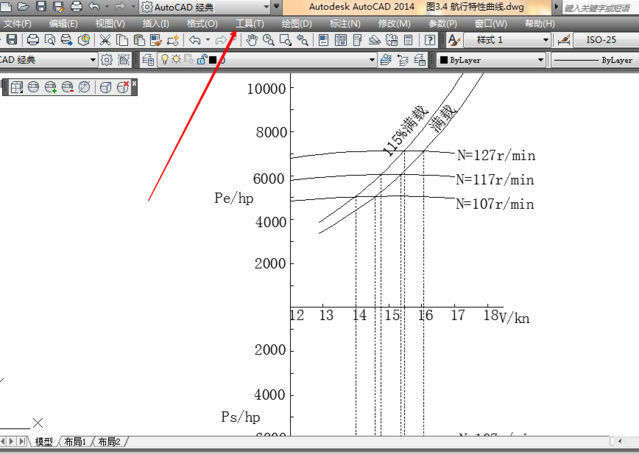Click the Plot (print) icon in standard toolbar
The height and width of the screenshot is (454, 639).
pyautogui.click(x=33, y=40)
